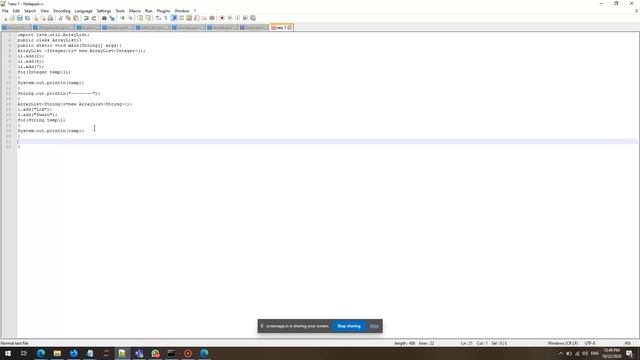Viewport: 640px width, 360px height.
Task: Click the Cut toolbar icon
Action: [60, 18]
